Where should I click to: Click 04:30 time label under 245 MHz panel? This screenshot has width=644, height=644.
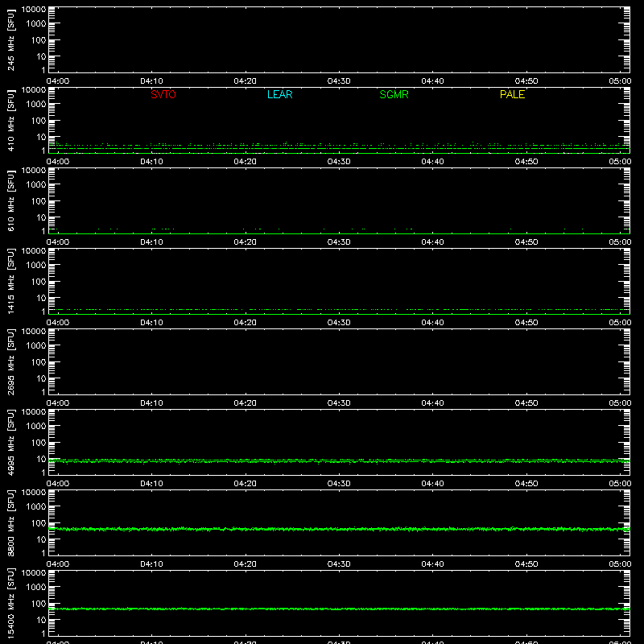[x=339, y=81]
